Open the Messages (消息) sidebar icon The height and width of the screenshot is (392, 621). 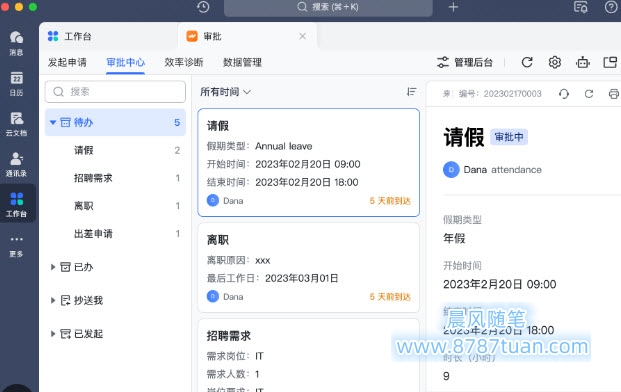[x=17, y=43]
